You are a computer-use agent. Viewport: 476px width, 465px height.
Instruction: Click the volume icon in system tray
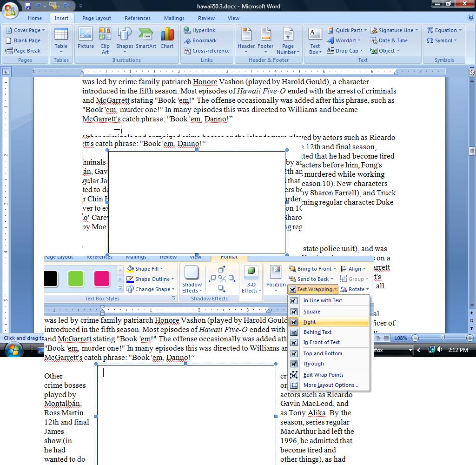tap(440, 350)
